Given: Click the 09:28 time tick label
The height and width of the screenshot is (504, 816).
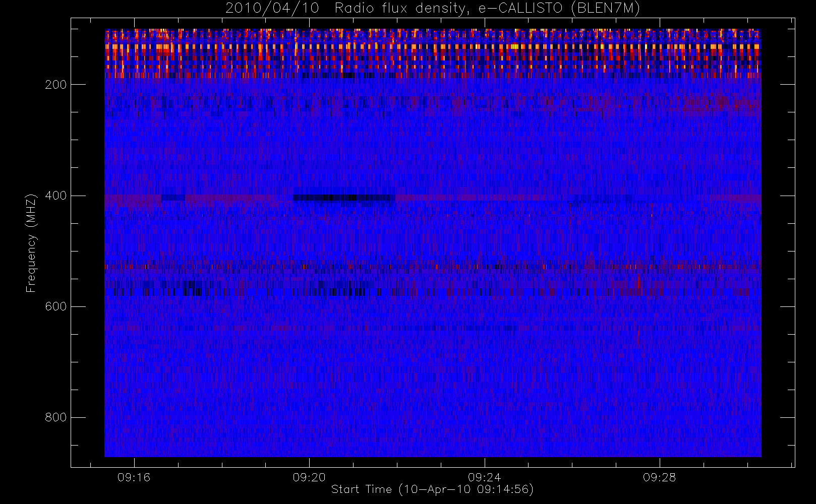Looking at the screenshot, I should [659, 477].
